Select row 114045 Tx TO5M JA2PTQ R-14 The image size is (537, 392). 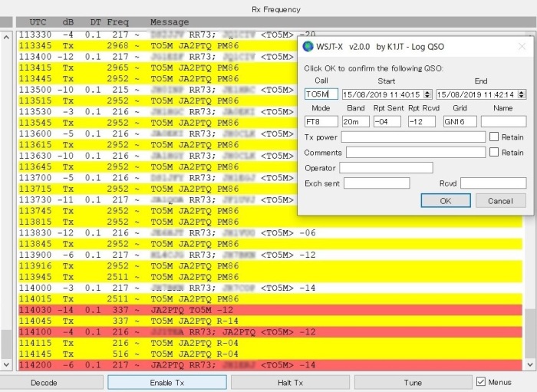coord(270,321)
